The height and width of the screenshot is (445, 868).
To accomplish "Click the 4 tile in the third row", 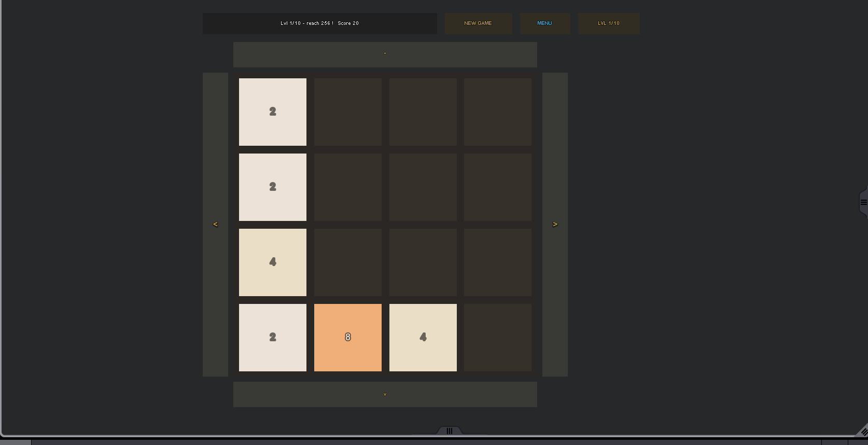I will coord(273,262).
